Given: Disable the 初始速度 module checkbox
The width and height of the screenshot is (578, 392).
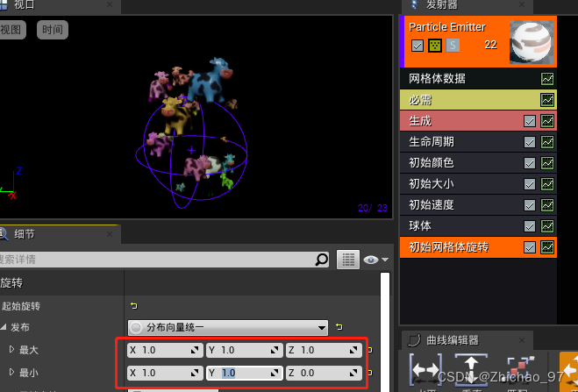Looking at the screenshot, I should [x=530, y=205].
